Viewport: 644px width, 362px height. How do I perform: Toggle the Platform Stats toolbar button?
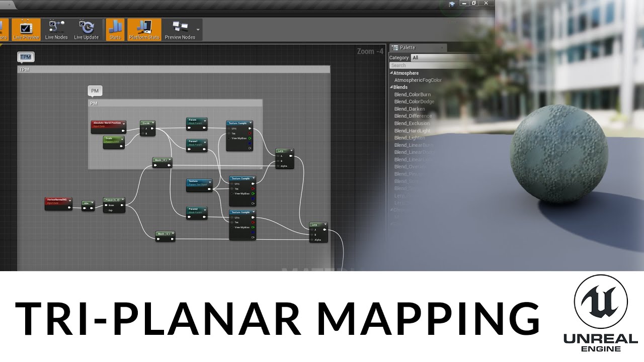click(x=144, y=30)
